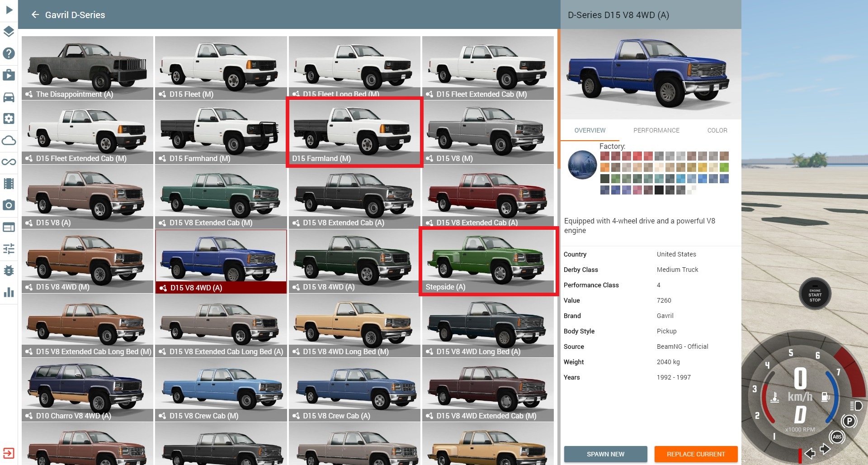The image size is (868, 465).
Task: Select the D10 Charro V8 4WD (A)
Action: click(87, 389)
